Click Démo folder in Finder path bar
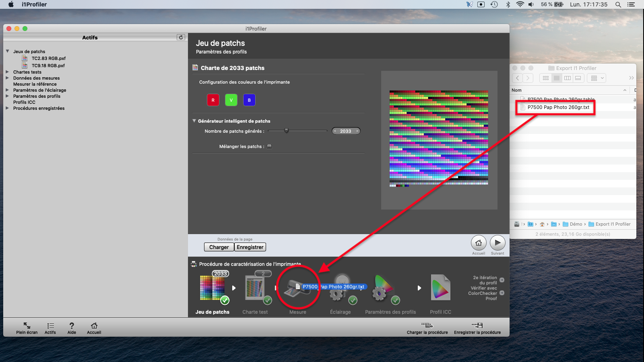The height and width of the screenshot is (362, 644). pyautogui.click(x=573, y=224)
